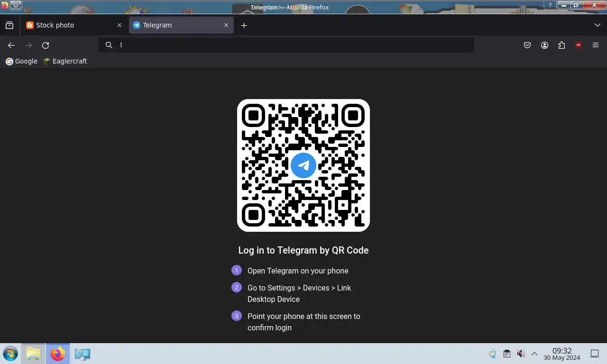Close the Firefox window
Image resolution: width=607 pixels, height=364 pixels.
tap(593, 5)
